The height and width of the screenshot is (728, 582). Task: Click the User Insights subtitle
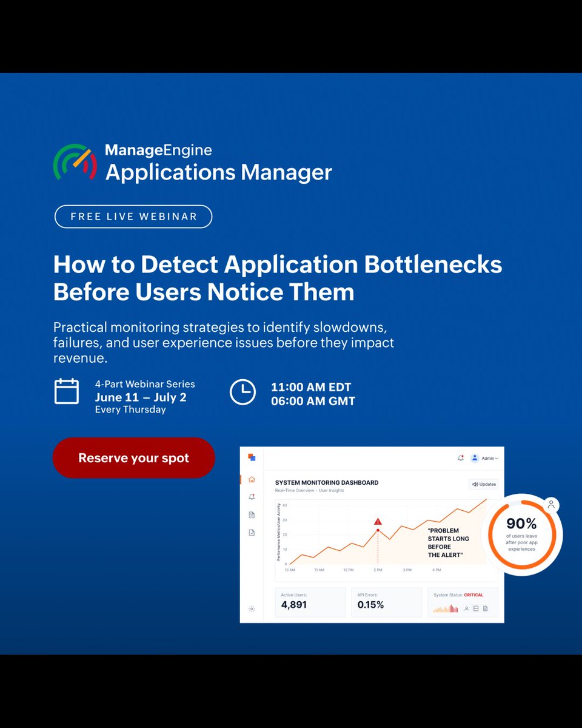[x=332, y=490]
